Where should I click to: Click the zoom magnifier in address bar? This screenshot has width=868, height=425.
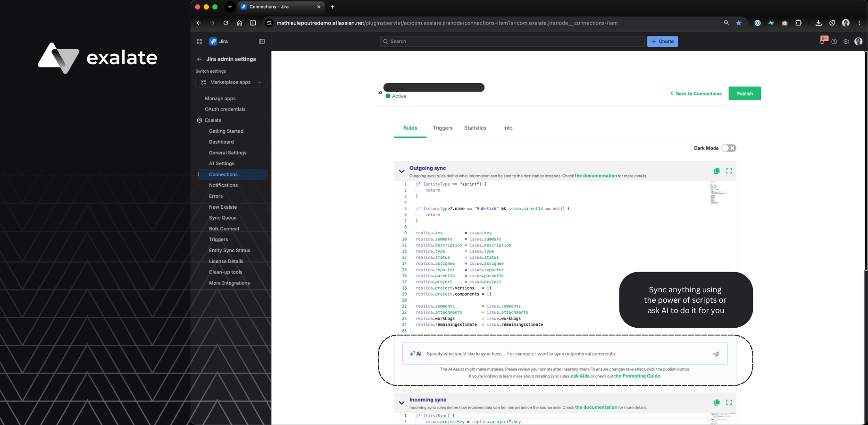726,23
